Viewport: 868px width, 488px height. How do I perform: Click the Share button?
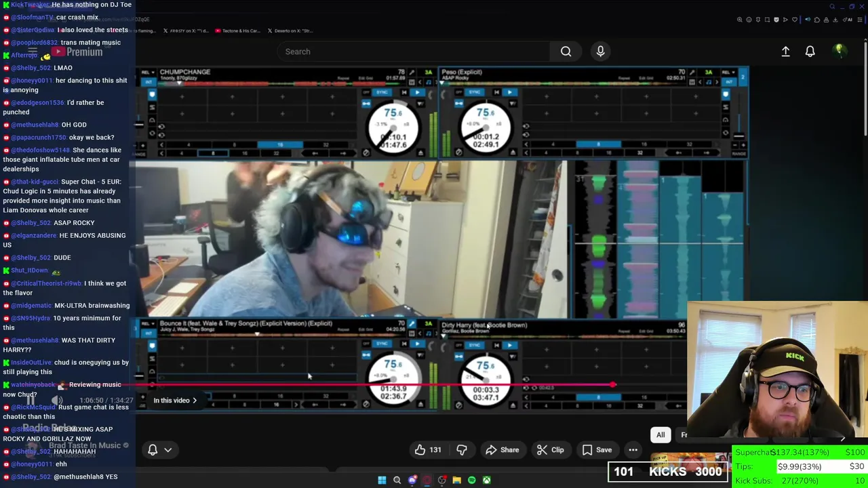tap(502, 450)
